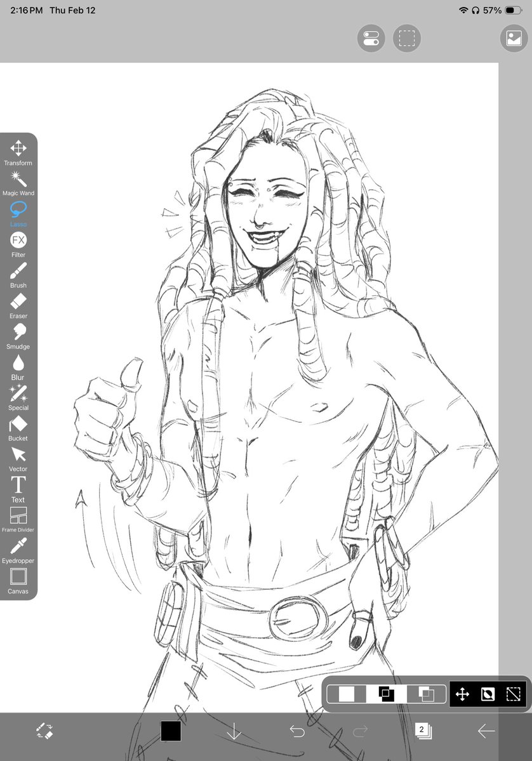
Task: Tap the Thu Feb 12 date
Action: (x=72, y=10)
